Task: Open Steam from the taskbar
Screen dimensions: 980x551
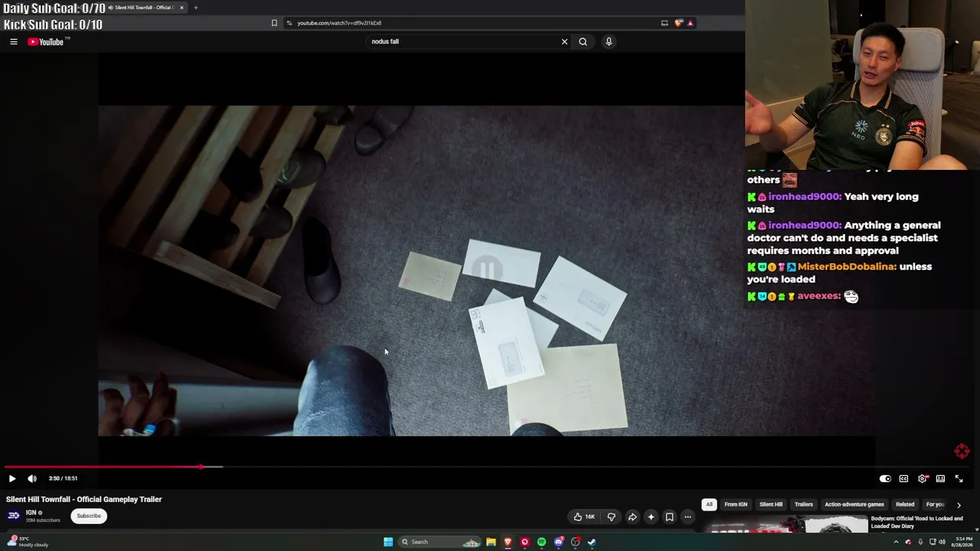Action: point(592,542)
